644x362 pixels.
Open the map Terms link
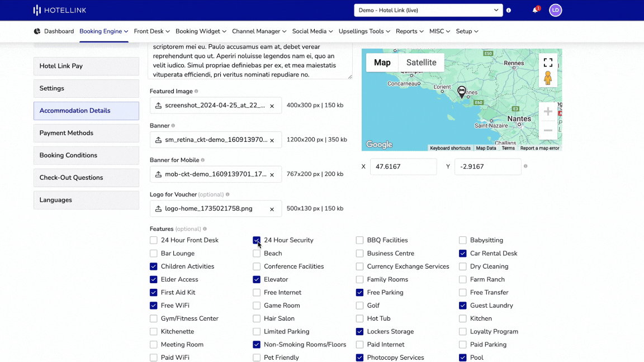(x=508, y=148)
